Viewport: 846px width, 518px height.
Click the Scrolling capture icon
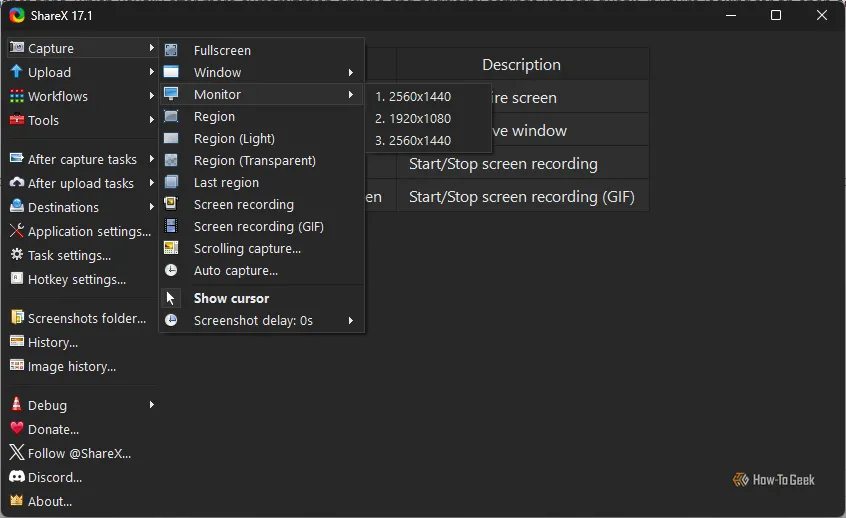coord(171,248)
